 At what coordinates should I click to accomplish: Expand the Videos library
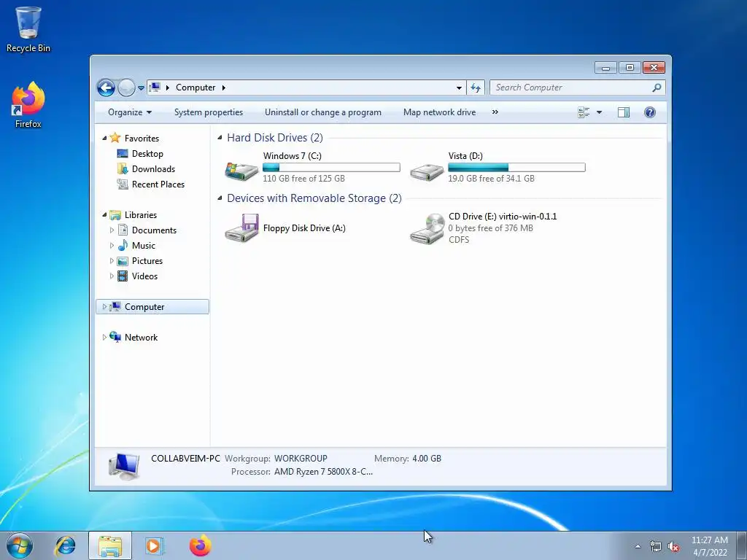click(x=112, y=276)
